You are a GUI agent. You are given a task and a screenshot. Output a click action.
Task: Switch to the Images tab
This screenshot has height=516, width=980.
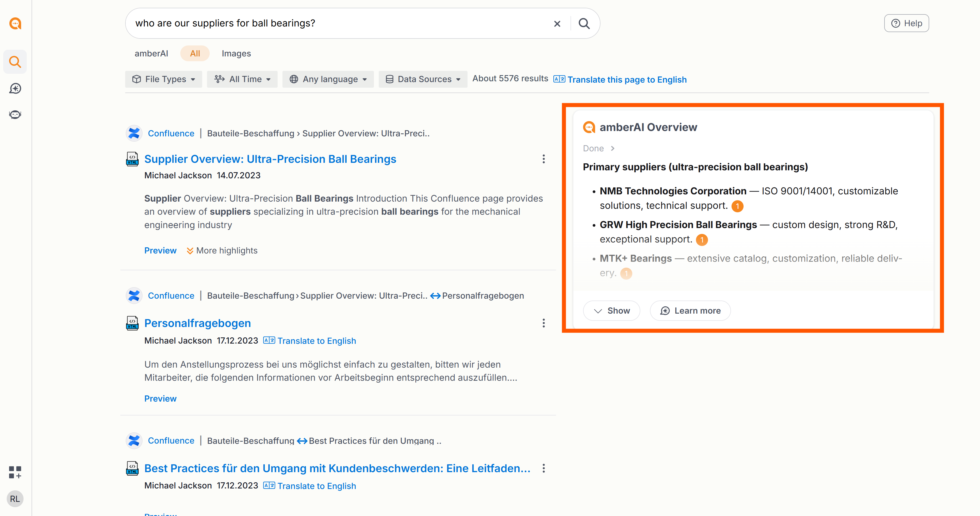coord(236,54)
